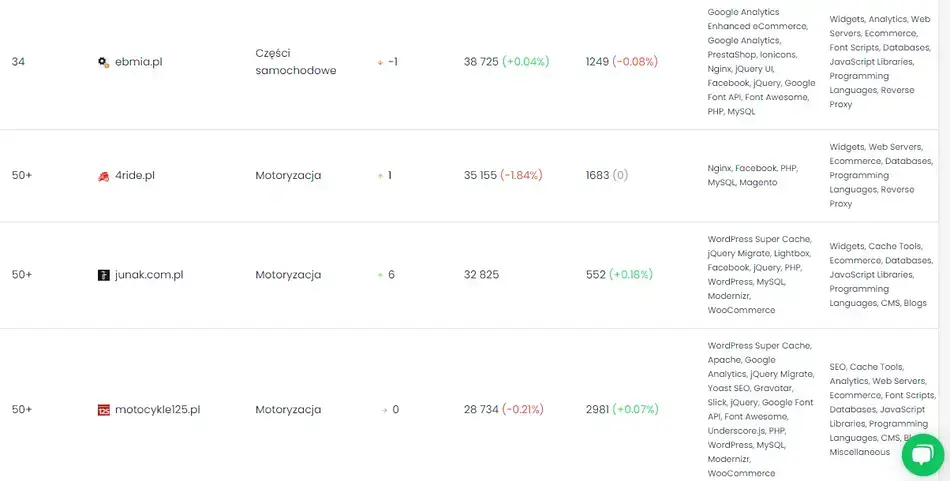Open the 4ride.pl site link
The image size is (950, 481).
click(x=135, y=176)
